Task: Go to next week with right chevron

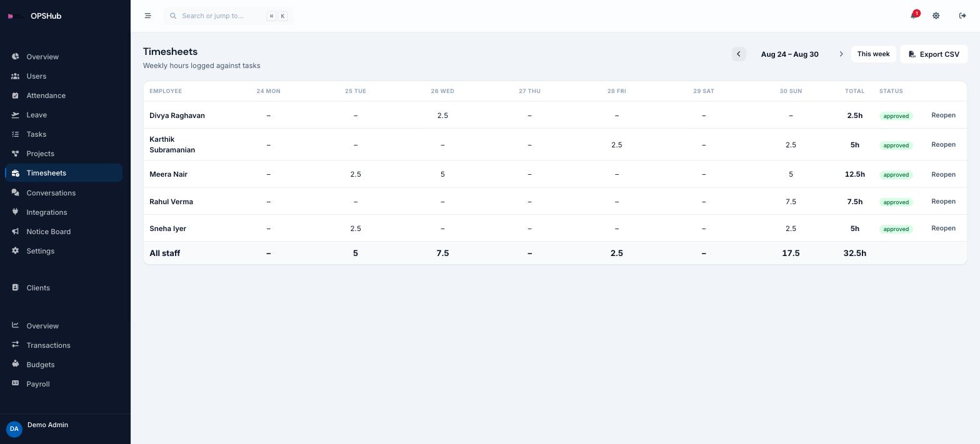Action: click(x=841, y=54)
